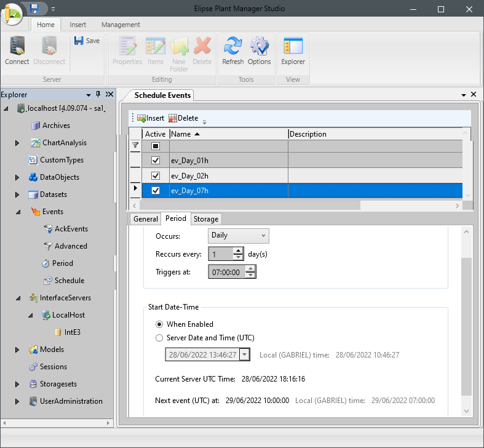Screen dimensions: 484x448
Task: Increase the Reccurs every day value
Action: point(237,250)
